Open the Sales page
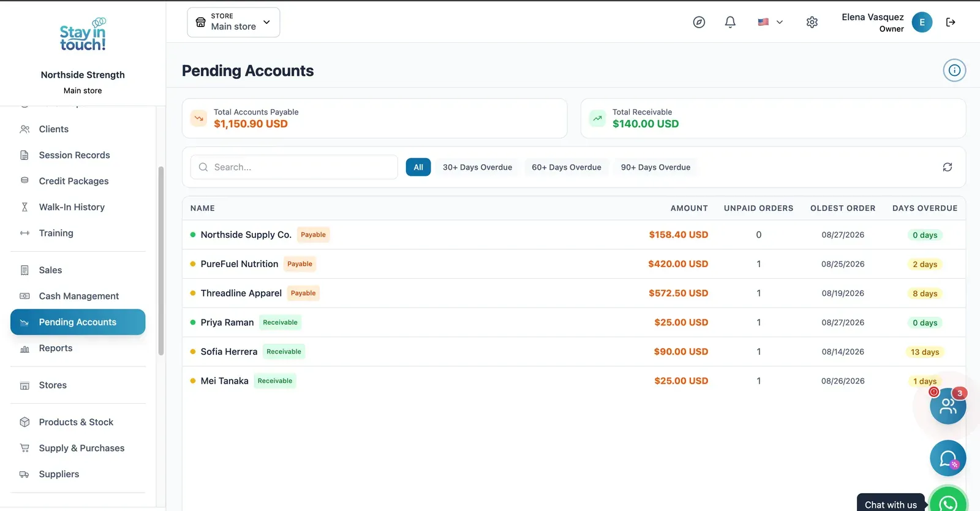The image size is (980, 511). point(78,270)
